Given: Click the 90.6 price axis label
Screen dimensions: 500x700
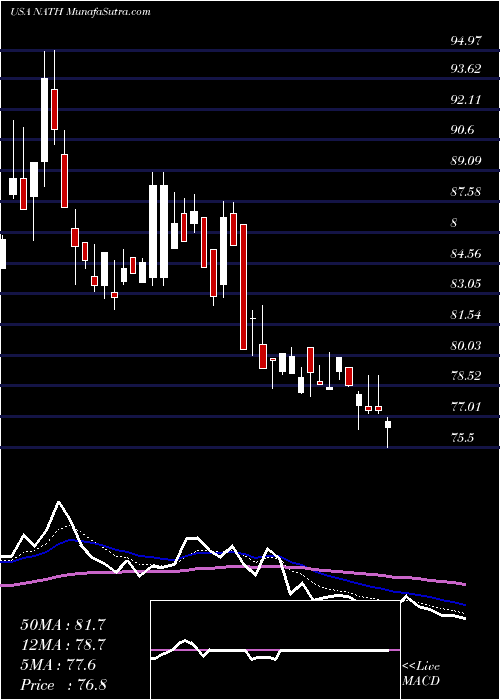Looking at the screenshot, I should point(463,130).
